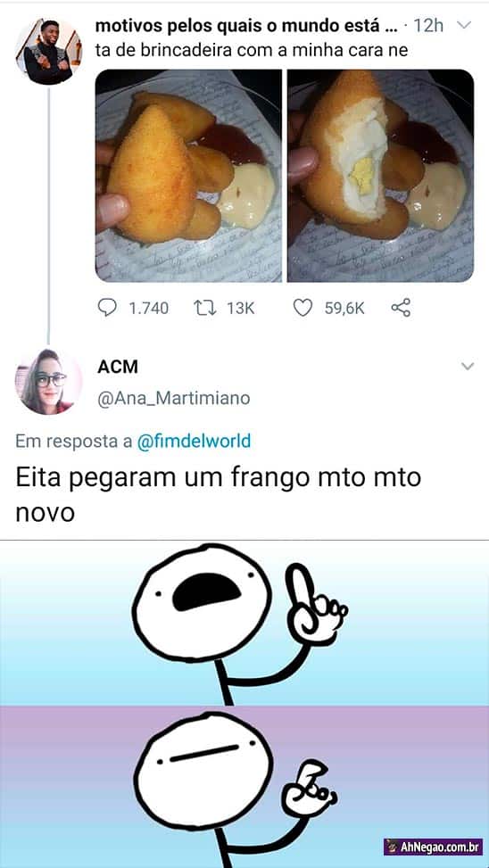Open ACM's profile picture
The height and width of the screenshot is (868, 489).
pos(48,382)
